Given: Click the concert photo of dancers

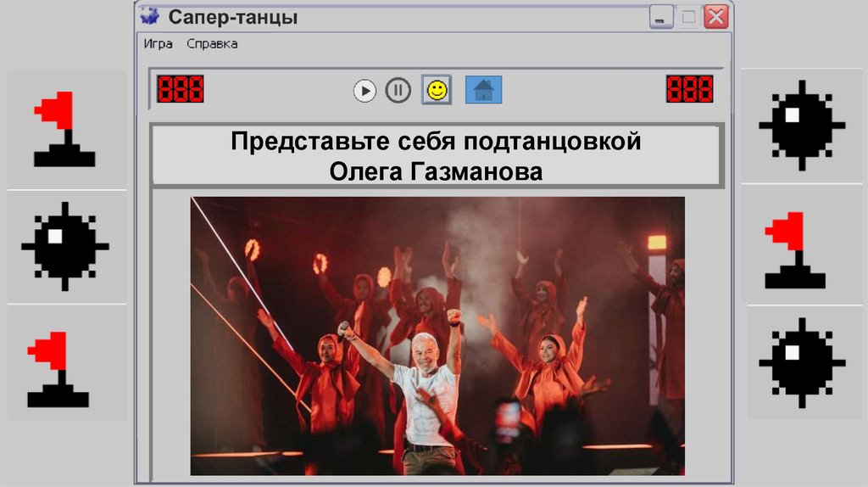Looking at the screenshot, I should pyautogui.click(x=437, y=336).
